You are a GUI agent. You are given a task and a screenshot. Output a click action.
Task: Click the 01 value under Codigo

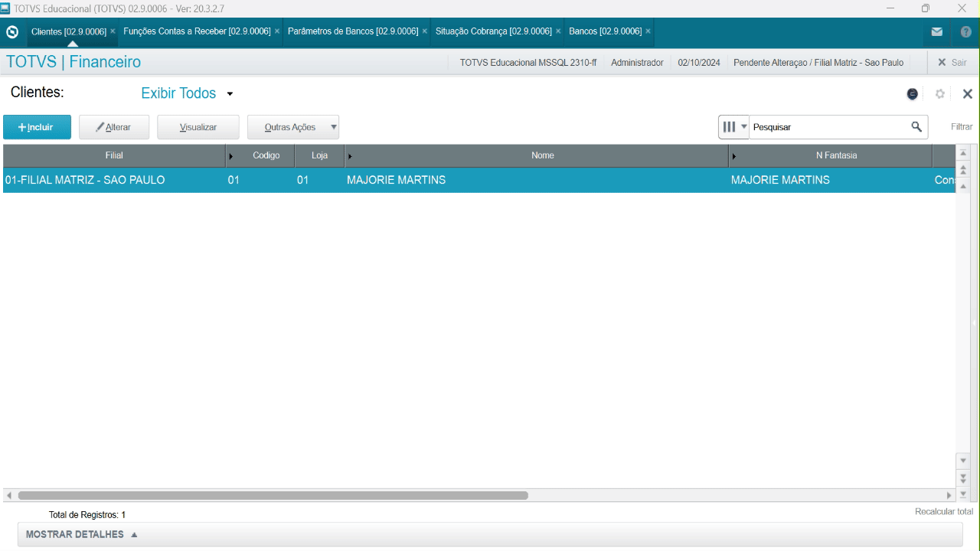point(234,181)
